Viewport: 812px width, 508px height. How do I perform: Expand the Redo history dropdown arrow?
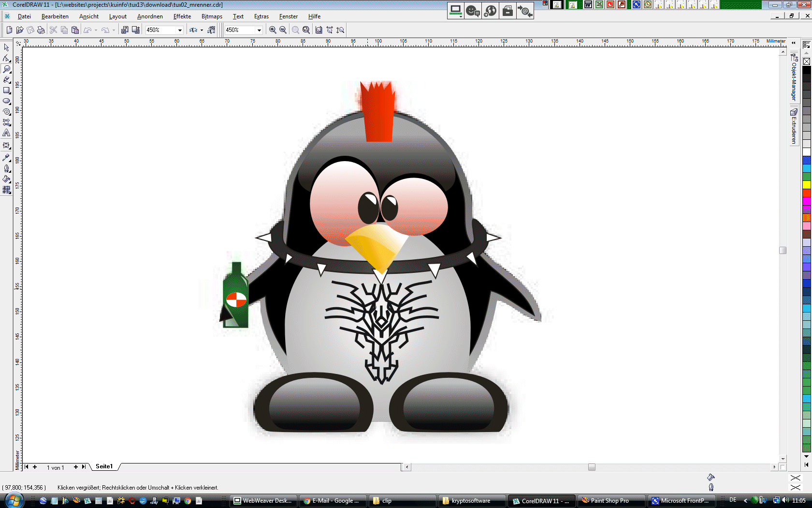coord(114,30)
